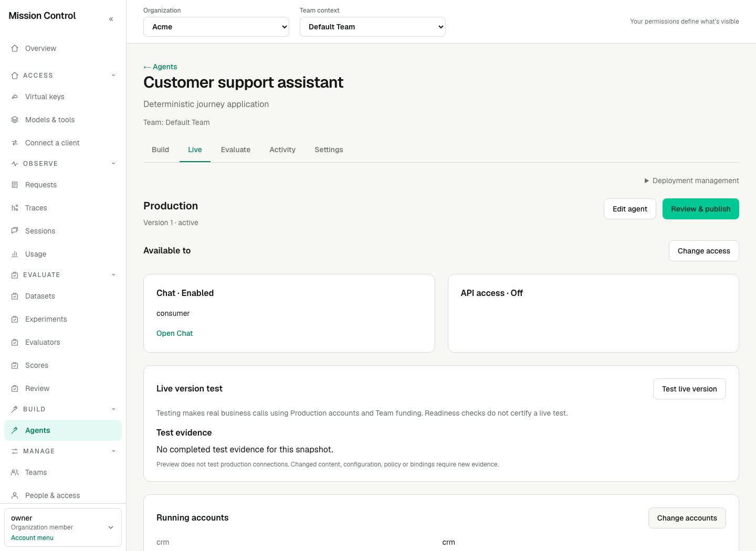Click the Teams people icon
Screen dimensions: 756x551
click(15, 472)
